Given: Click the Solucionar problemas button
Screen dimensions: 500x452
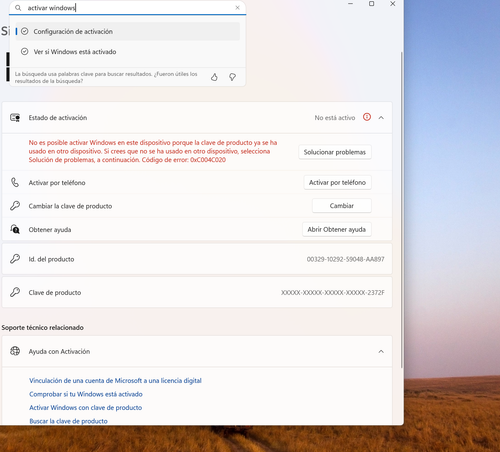Looking at the screenshot, I should pyautogui.click(x=335, y=152).
